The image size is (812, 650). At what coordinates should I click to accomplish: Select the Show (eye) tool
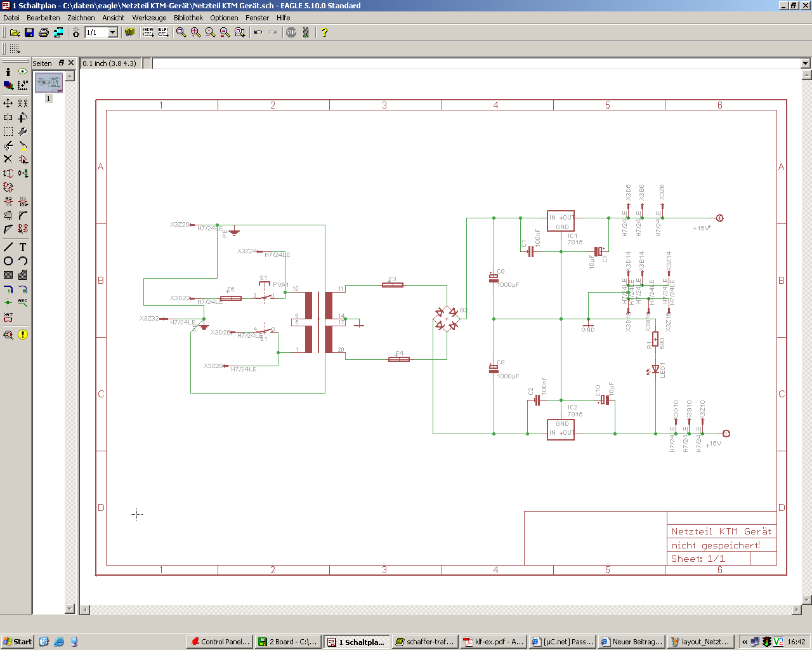click(x=23, y=72)
